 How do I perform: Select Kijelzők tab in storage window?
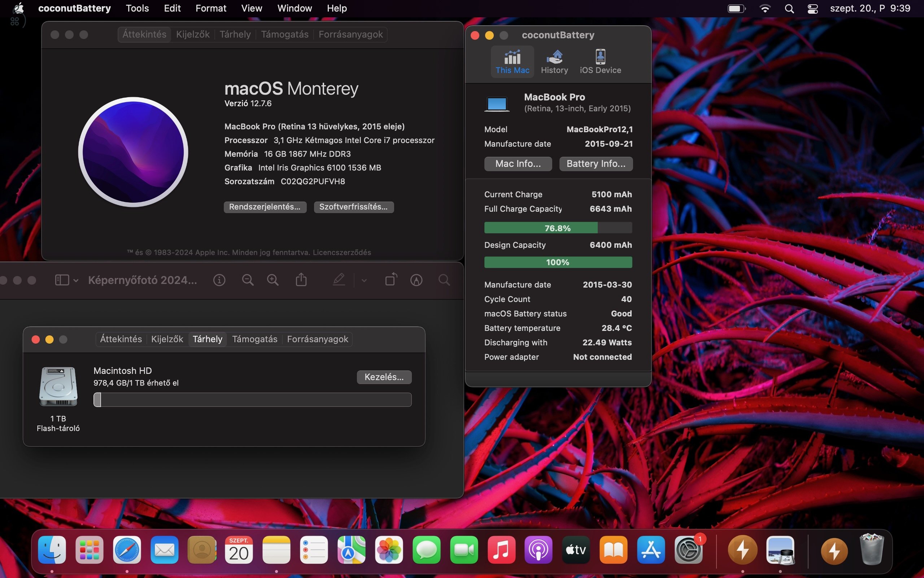pyautogui.click(x=167, y=339)
